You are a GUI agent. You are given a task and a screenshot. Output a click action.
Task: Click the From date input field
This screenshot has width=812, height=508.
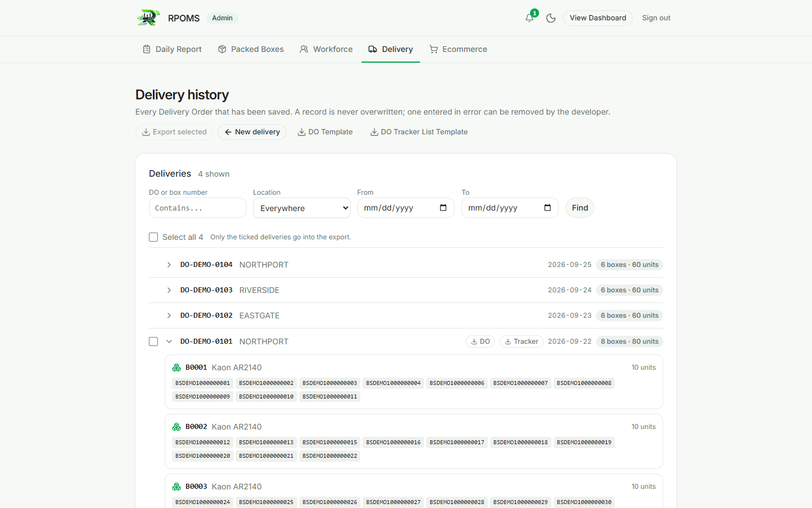tap(406, 208)
